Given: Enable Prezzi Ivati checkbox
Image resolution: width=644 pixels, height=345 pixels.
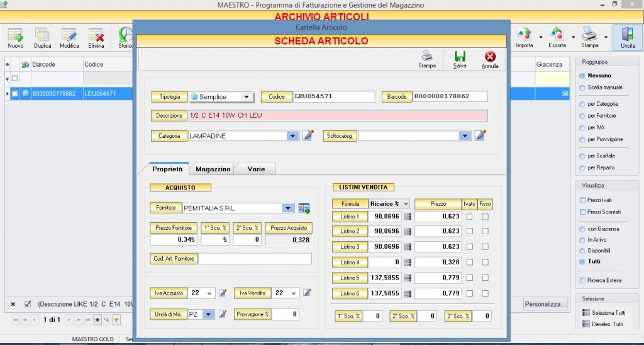Looking at the screenshot, I should [x=582, y=200].
